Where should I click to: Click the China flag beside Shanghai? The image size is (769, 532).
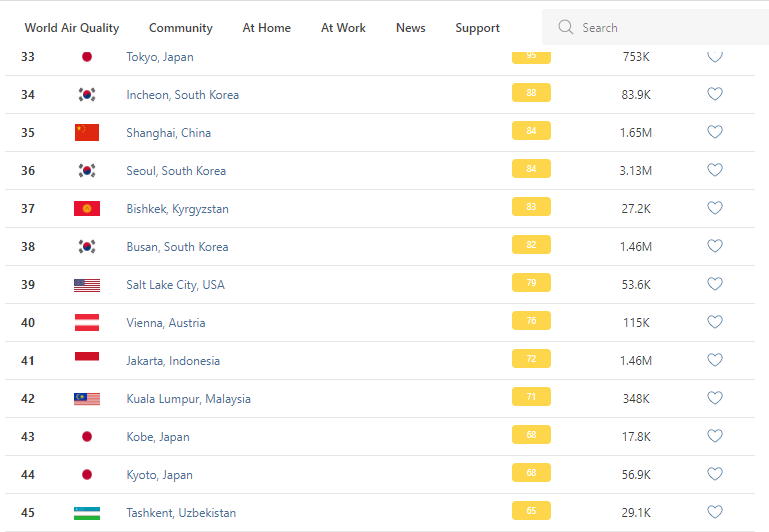(87, 132)
